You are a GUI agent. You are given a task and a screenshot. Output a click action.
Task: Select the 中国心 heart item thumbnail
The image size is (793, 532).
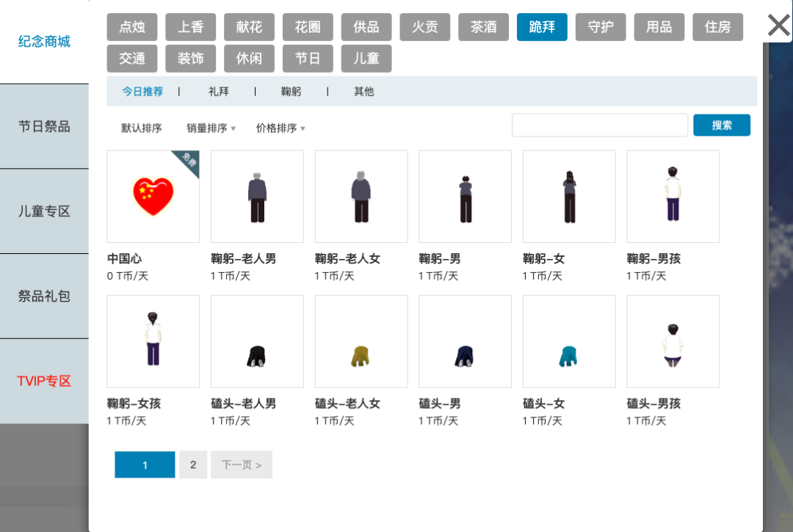tap(153, 196)
